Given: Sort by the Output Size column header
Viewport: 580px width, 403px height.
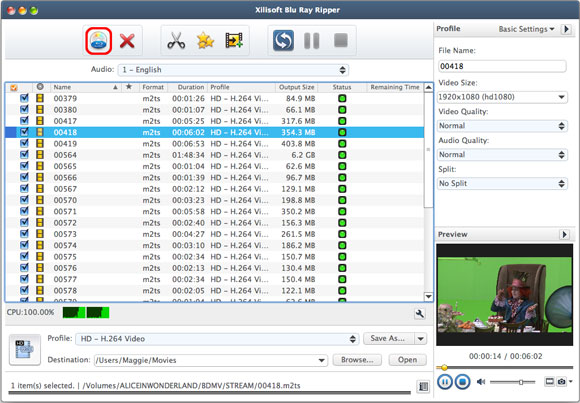Looking at the screenshot, I should point(296,87).
